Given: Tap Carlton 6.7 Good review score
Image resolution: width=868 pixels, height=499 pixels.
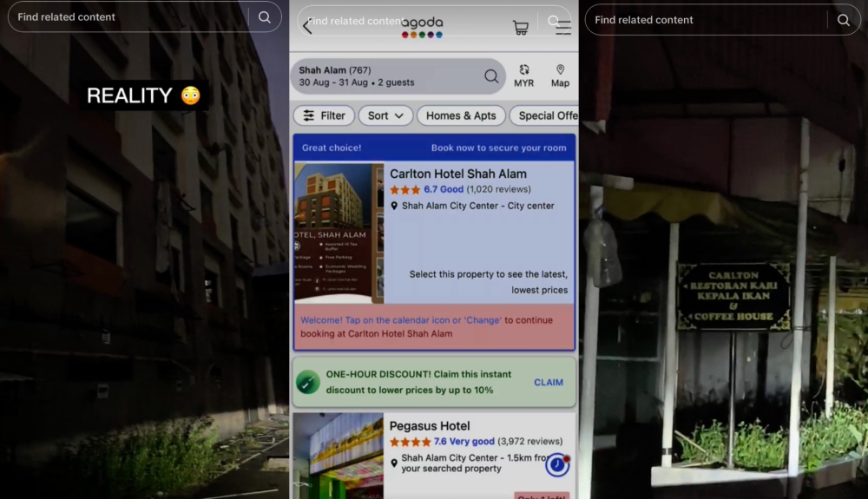Looking at the screenshot, I should [444, 189].
